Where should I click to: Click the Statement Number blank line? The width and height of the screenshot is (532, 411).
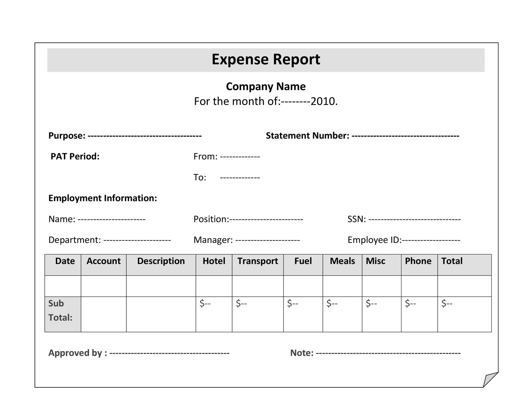coord(405,136)
